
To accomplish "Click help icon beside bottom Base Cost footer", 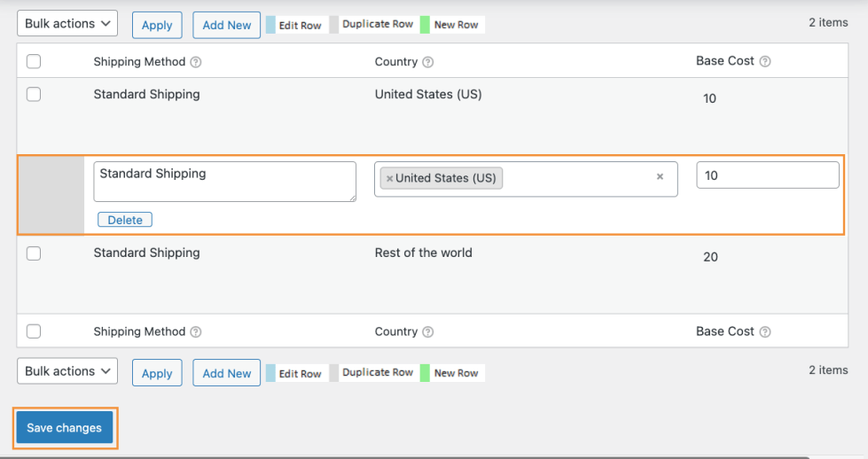I will pyautogui.click(x=765, y=332).
